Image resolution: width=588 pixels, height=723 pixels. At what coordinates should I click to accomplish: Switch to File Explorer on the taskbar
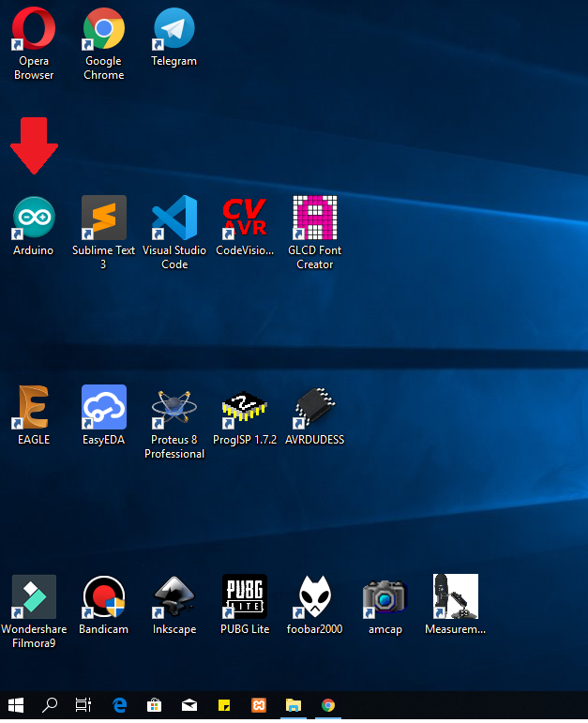coord(294,705)
